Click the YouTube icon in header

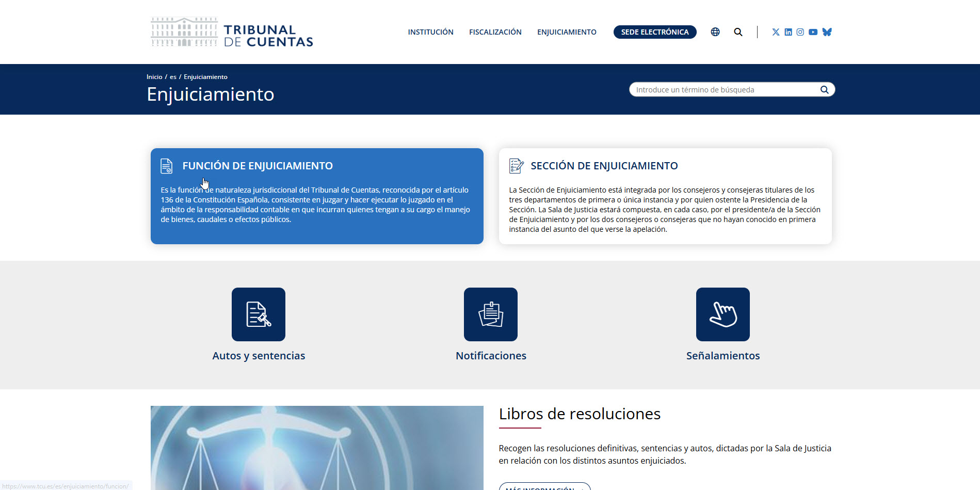tap(813, 32)
